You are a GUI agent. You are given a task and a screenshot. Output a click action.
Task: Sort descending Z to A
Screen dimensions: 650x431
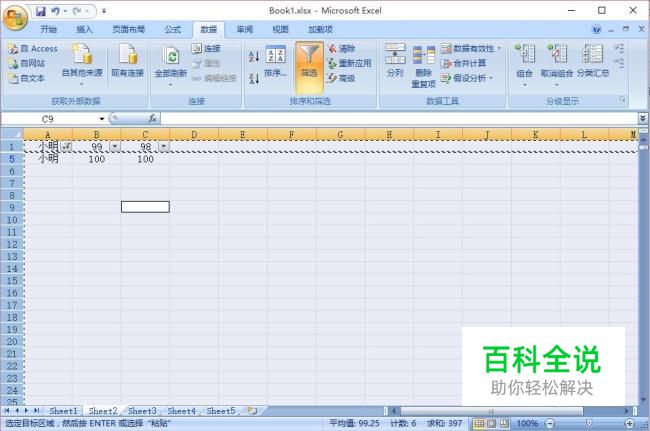tap(254, 78)
